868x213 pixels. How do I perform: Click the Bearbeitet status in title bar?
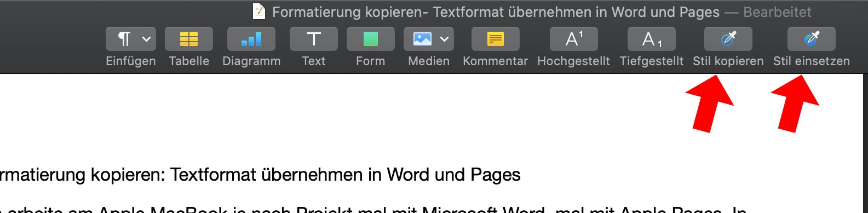click(777, 12)
